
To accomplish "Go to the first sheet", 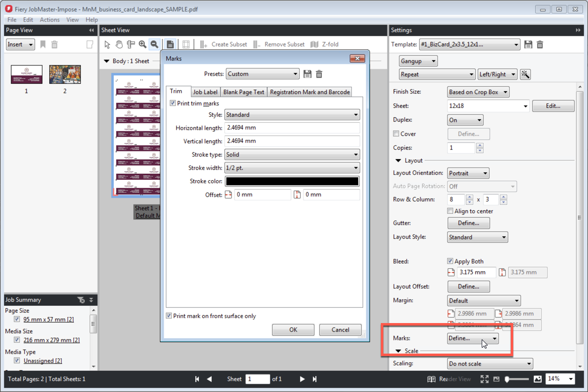I will coord(197,379).
